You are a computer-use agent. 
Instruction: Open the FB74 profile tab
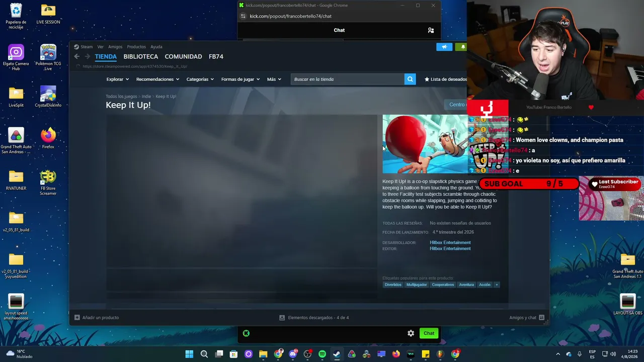point(216,57)
